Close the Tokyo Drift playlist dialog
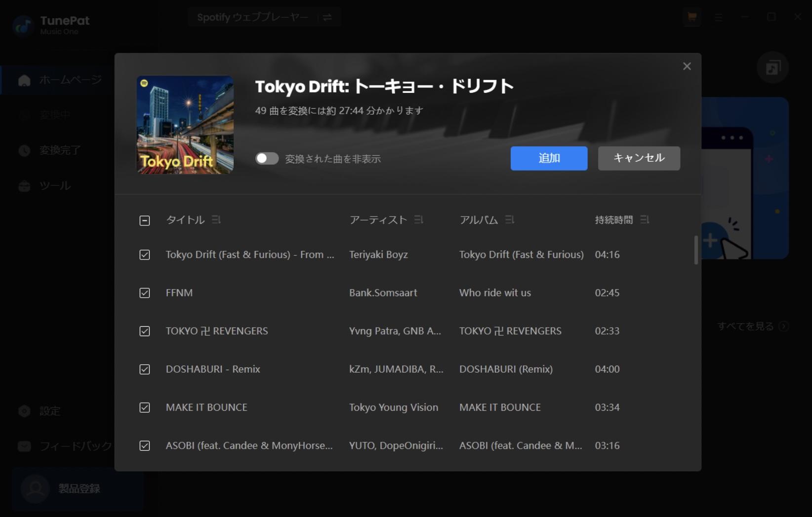 [687, 66]
